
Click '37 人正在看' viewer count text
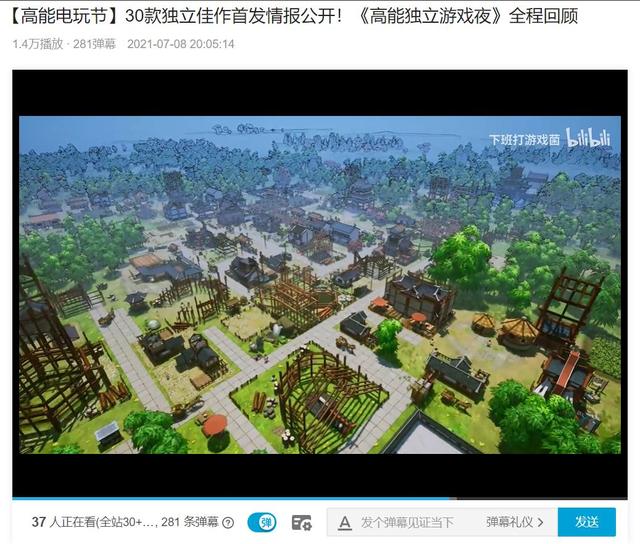[x=64, y=522]
